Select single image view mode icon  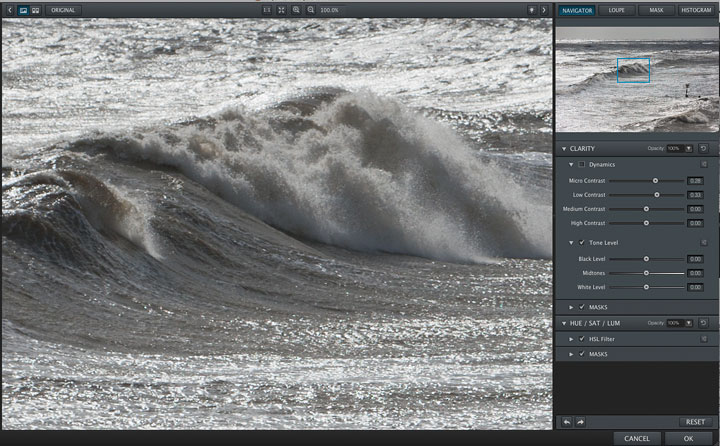pyautogui.click(x=23, y=10)
